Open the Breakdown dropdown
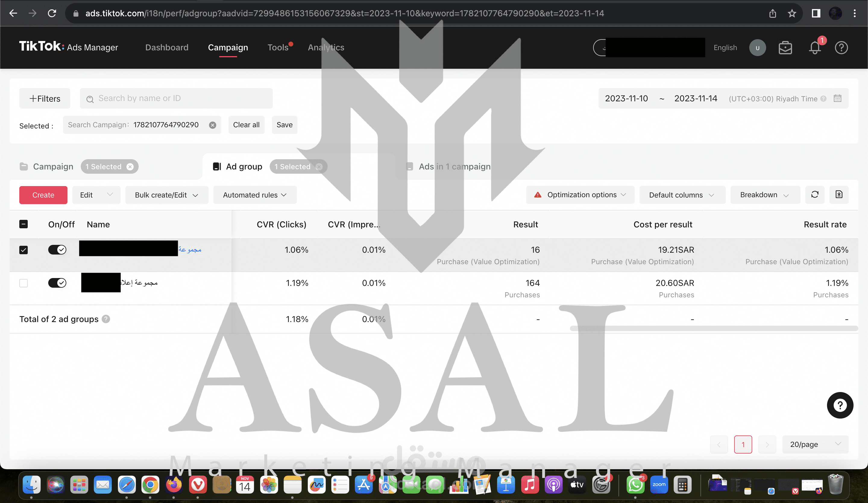This screenshot has width=868, height=503. click(764, 195)
